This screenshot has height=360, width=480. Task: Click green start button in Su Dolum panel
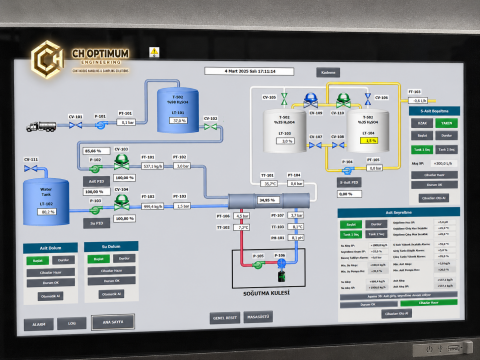99,259
